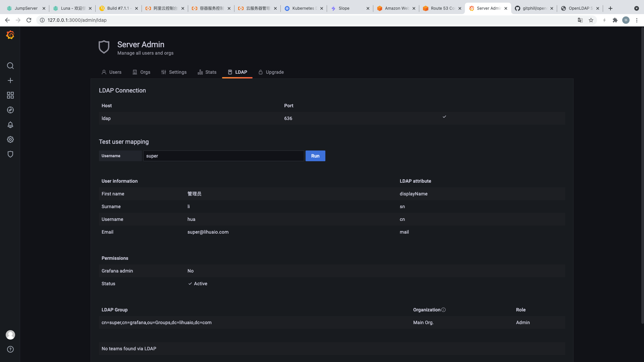Click the Chrome profile avatar
This screenshot has width=644, height=362.
(626, 20)
